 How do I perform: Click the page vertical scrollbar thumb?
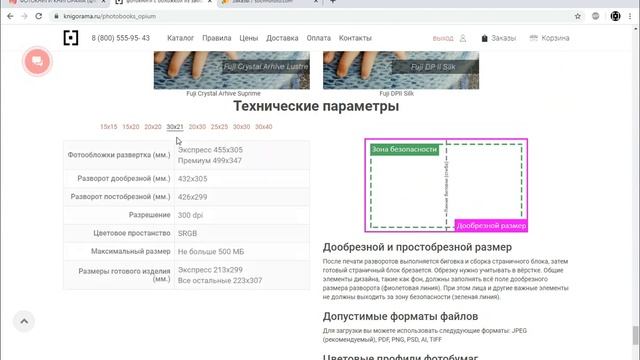pyautogui.click(x=636, y=336)
